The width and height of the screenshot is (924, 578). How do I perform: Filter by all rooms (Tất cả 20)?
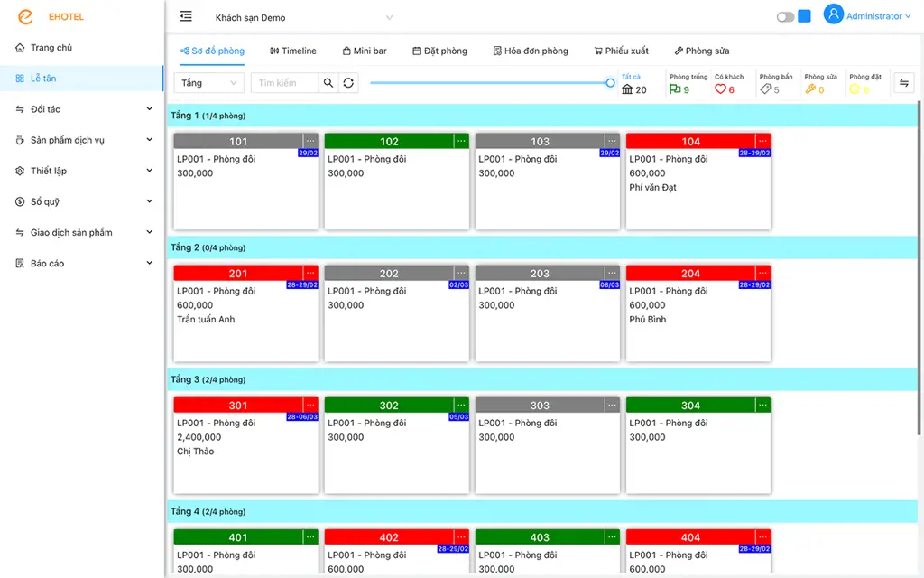point(634,84)
